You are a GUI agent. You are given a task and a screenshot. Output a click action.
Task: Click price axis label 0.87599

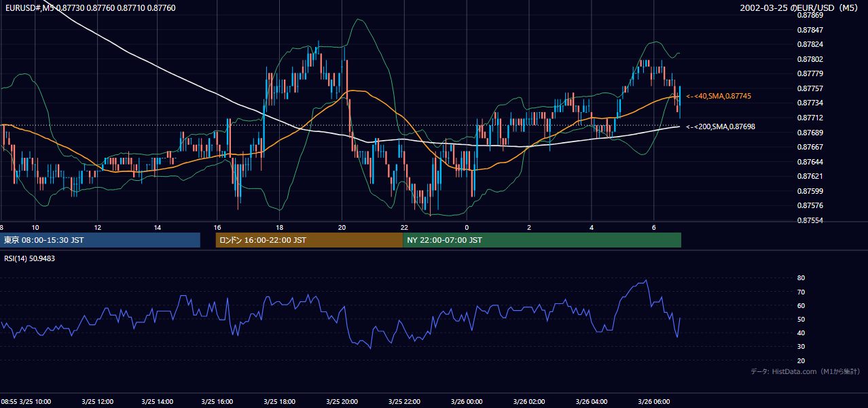click(810, 191)
